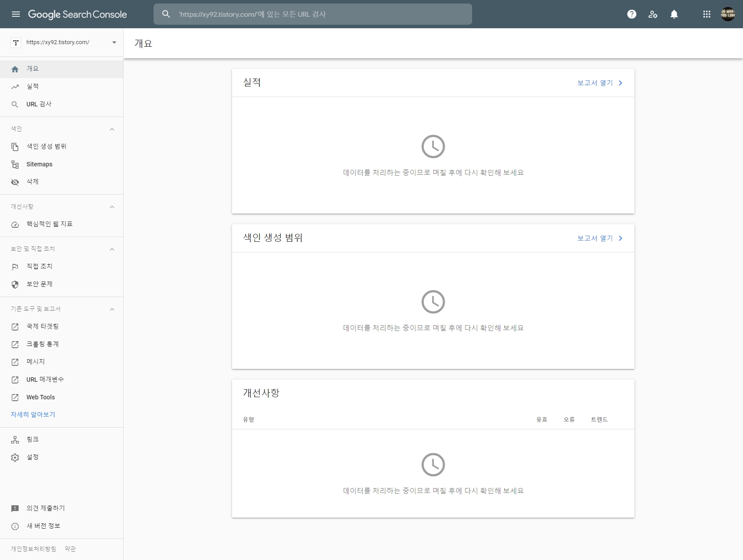Open 설정 in the sidebar
743x560 pixels.
pyautogui.click(x=61, y=457)
